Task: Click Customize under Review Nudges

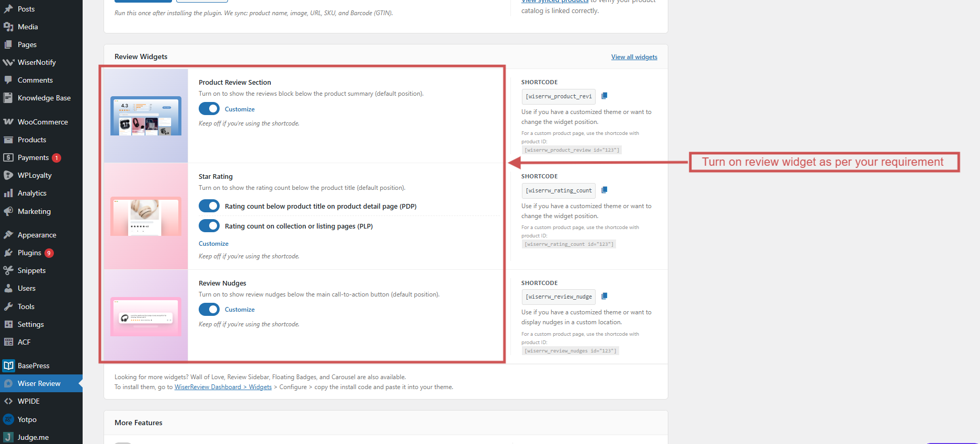Action: point(240,310)
